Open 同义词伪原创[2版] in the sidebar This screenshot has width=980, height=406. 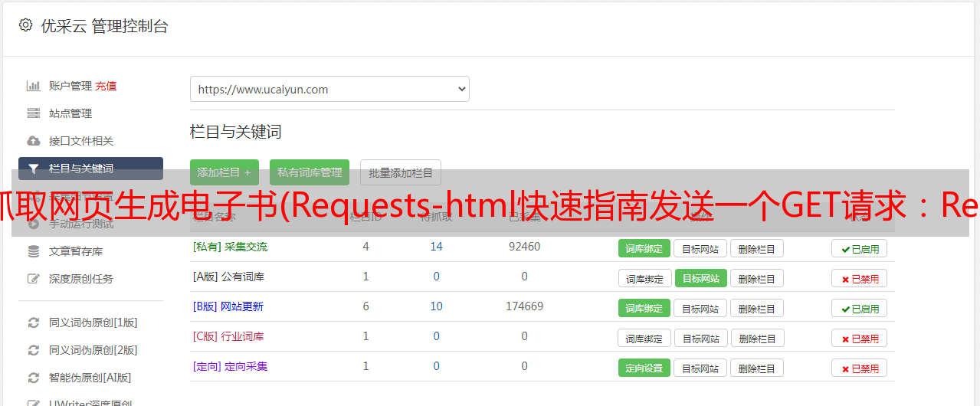tap(93, 350)
